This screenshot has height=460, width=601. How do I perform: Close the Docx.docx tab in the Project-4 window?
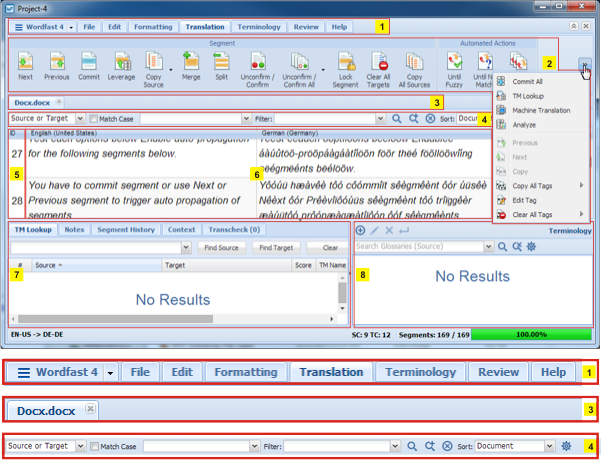pyautogui.click(x=59, y=102)
